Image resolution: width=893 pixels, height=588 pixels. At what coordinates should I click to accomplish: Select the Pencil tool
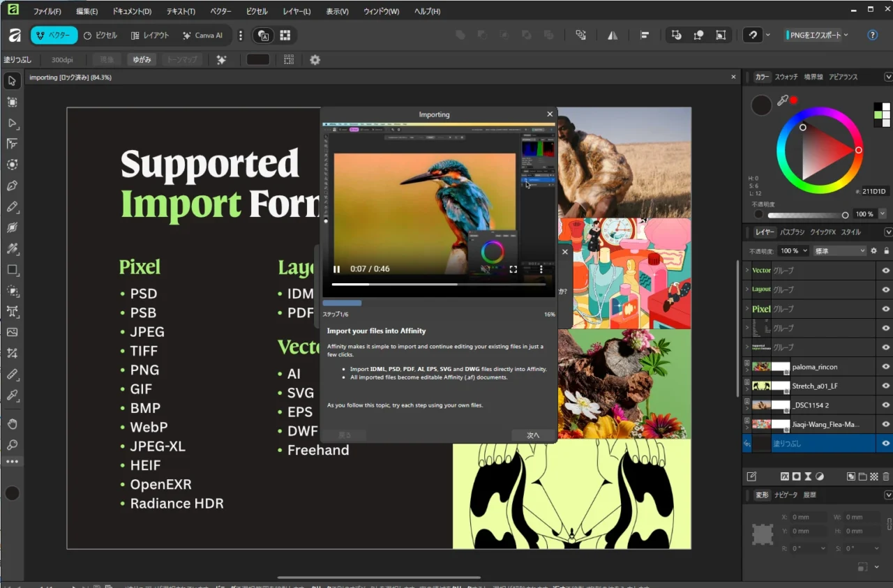tap(12, 207)
